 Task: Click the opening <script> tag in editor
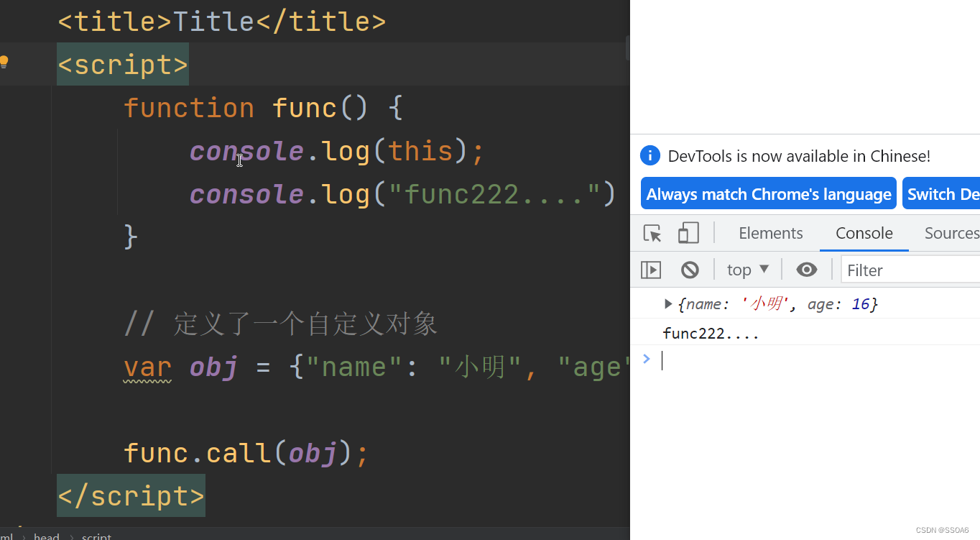[123, 65]
